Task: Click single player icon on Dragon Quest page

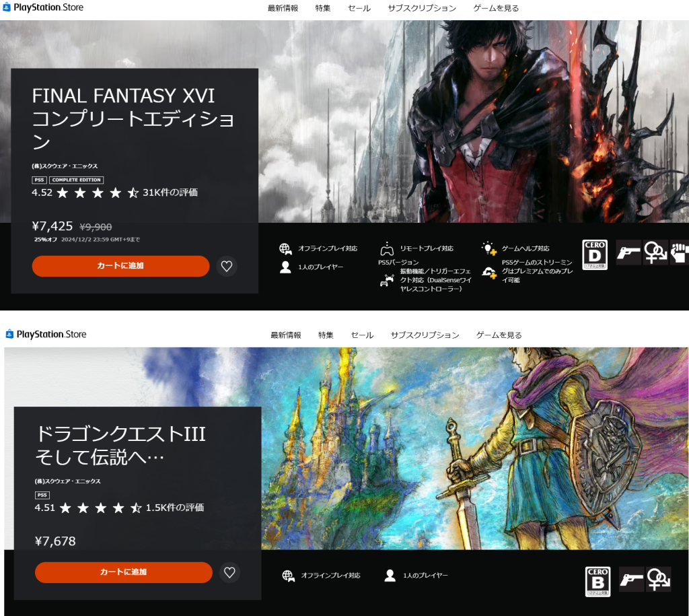Action: 390,576
